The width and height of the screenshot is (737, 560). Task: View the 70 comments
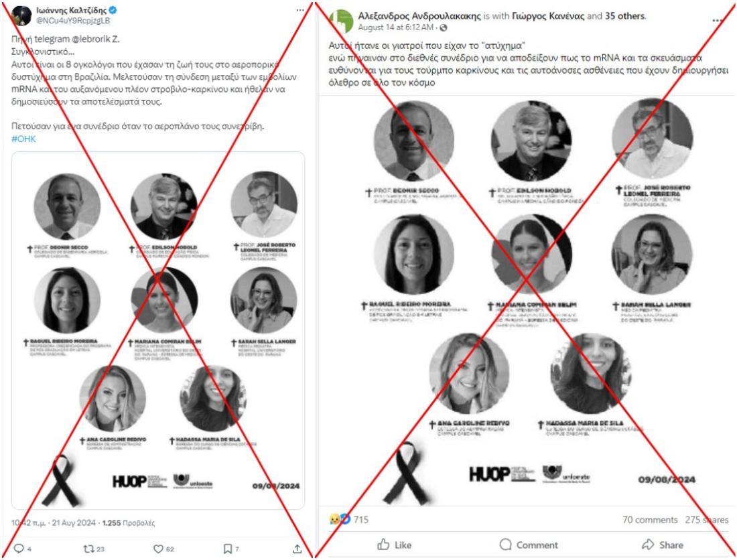coord(650,520)
